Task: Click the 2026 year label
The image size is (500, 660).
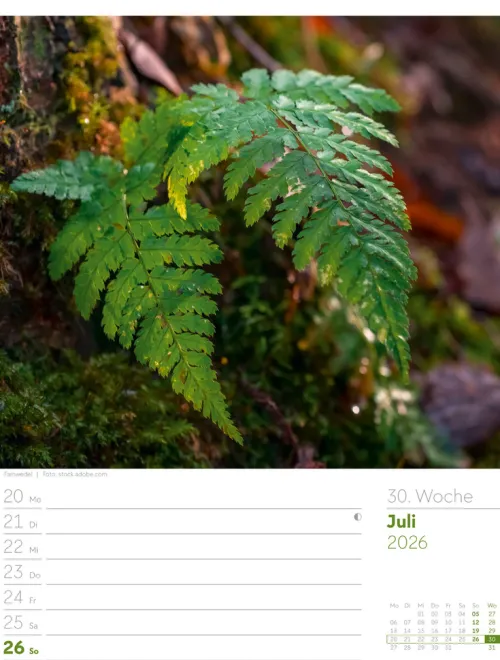Action: tap(407, 542)
